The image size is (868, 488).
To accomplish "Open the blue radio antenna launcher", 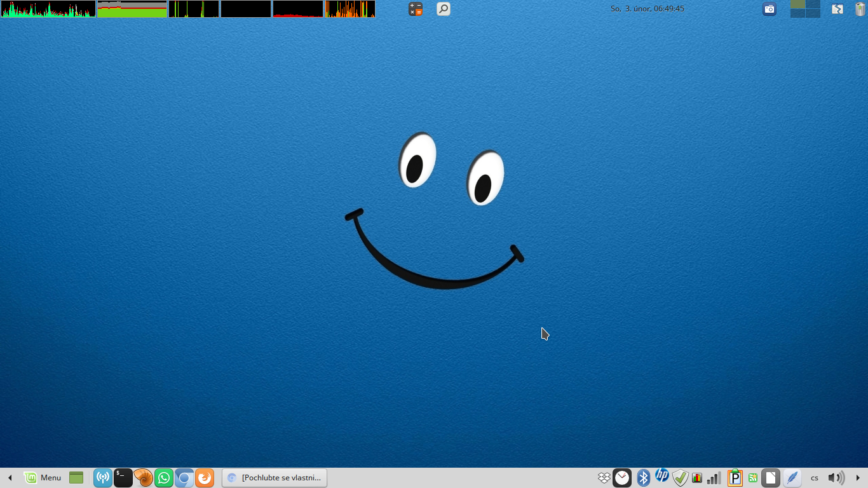I will pyautogui.click(x=102, y=478).
